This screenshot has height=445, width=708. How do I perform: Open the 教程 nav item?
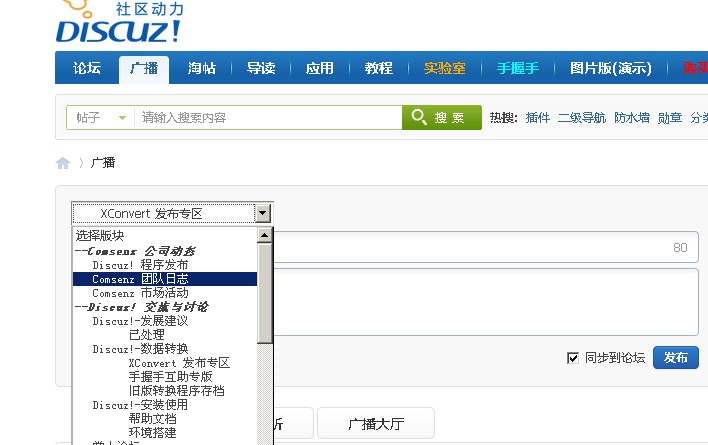378,68
